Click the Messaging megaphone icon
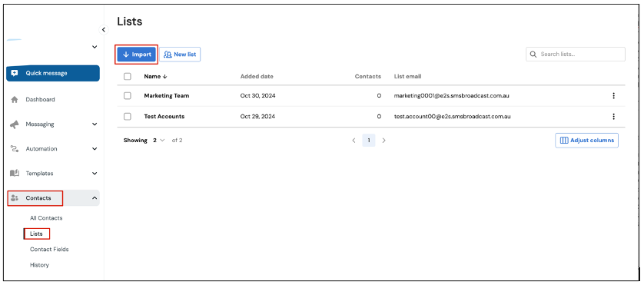The width and height of the screenshot is (644, 285). [15, 124]
